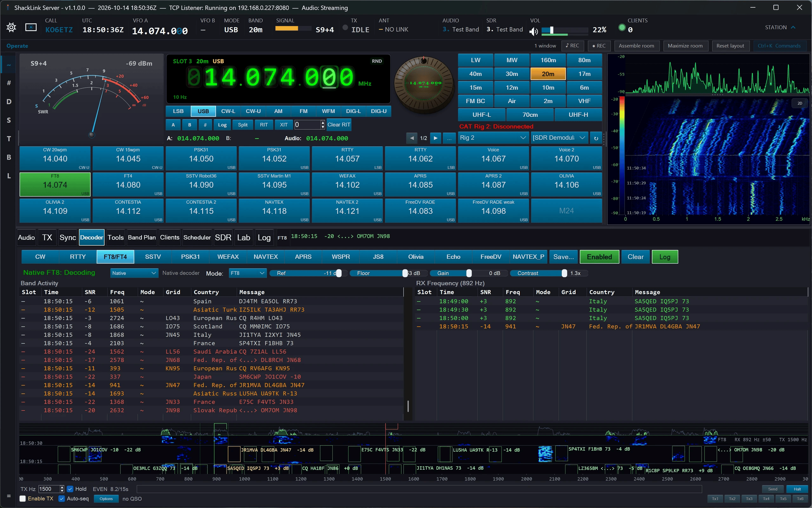Image resolution: width=812 pixels, height=508 pixels.
Task: Click the TX Hz spinner arrows
Action: coord(62,489)
